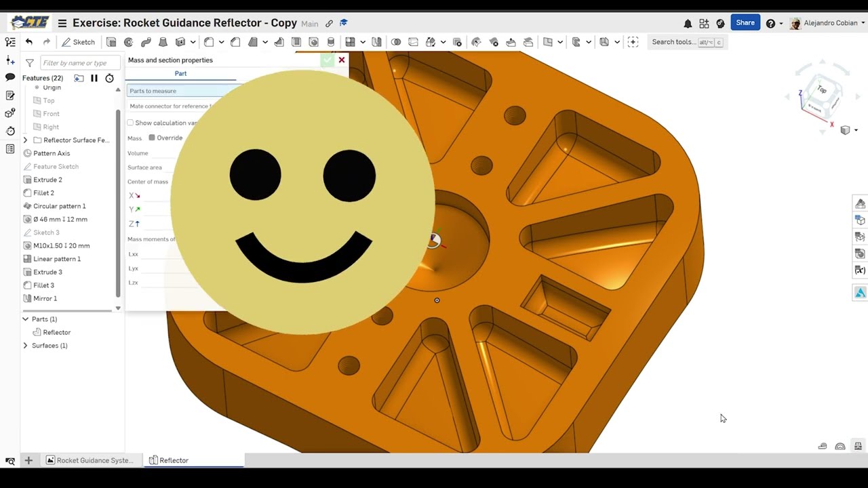
Task: Enable Show calculation variance checkbox
Action: coord(130,123)
